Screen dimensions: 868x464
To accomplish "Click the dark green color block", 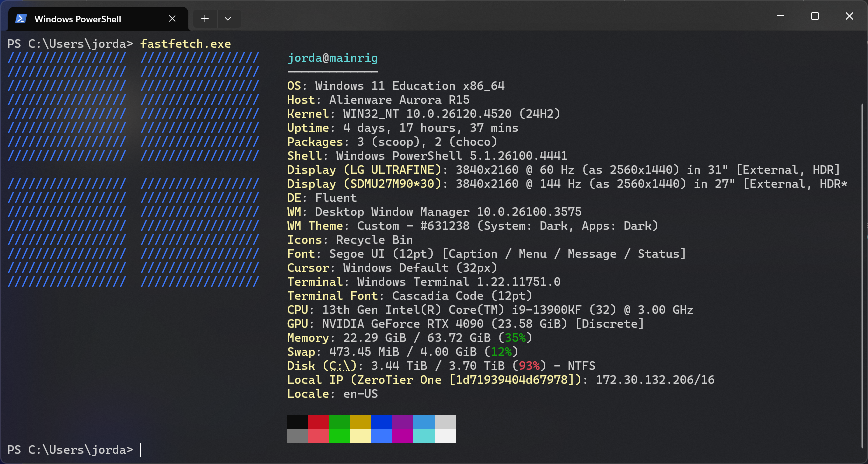I will point(340,422).
